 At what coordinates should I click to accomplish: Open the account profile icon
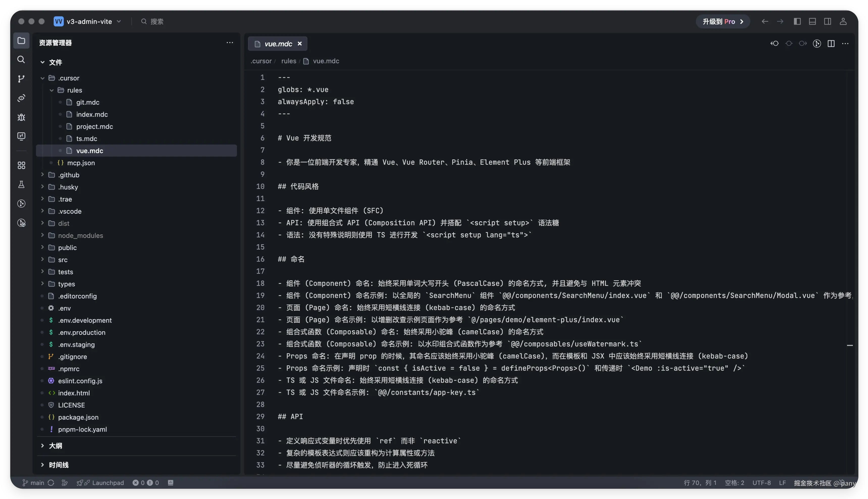tap(843, 22)
